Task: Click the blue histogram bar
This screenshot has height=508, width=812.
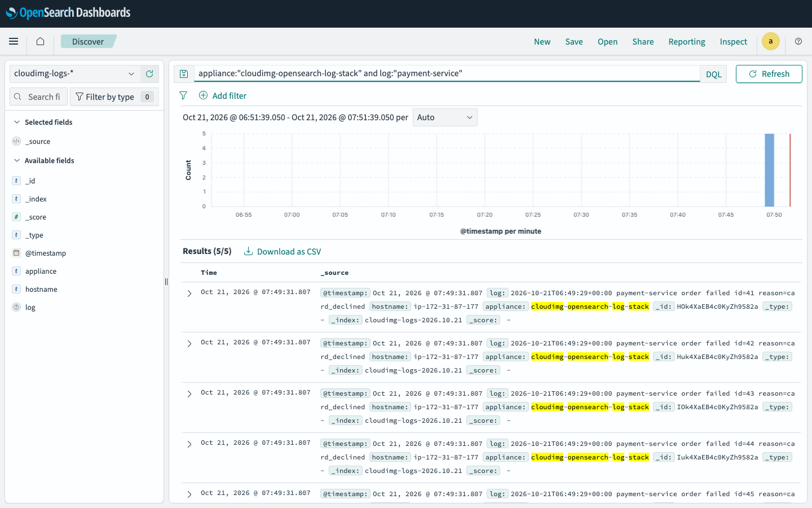Action: point(769,170)
